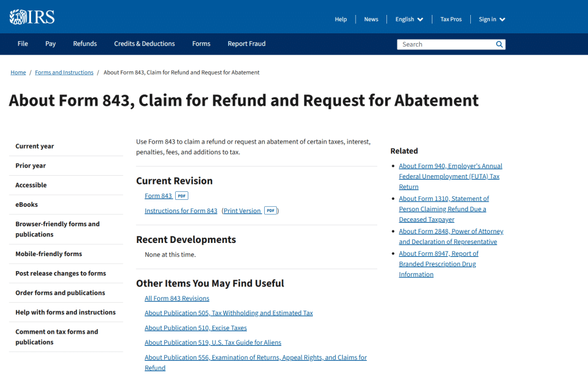Click Other Items You May Find Useful heading

pos(210,284)
